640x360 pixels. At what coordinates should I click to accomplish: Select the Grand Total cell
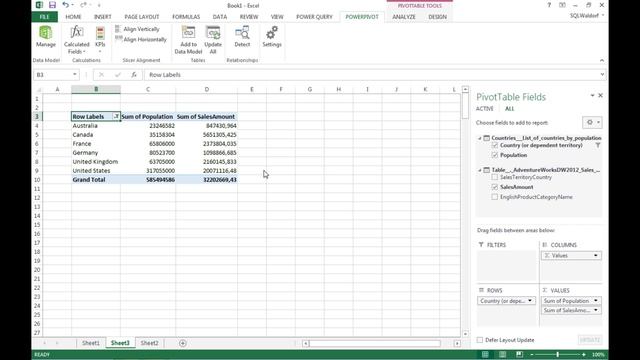[96, 180]
